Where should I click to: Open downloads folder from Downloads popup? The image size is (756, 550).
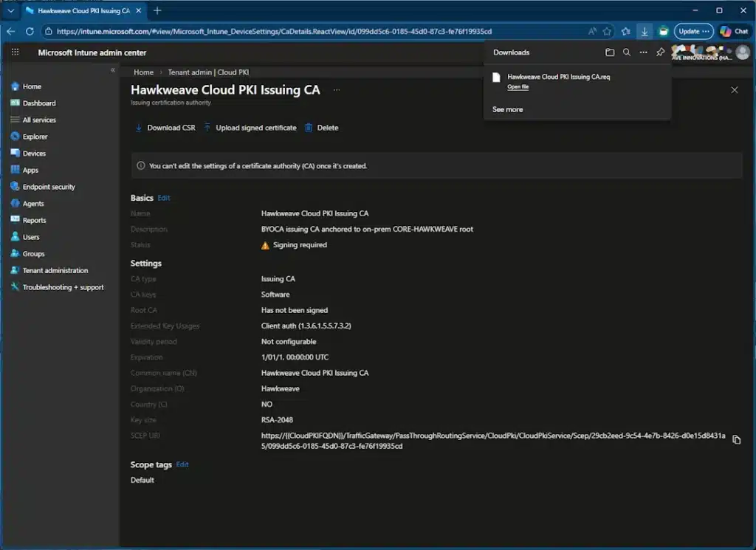[x=610, y=52]
